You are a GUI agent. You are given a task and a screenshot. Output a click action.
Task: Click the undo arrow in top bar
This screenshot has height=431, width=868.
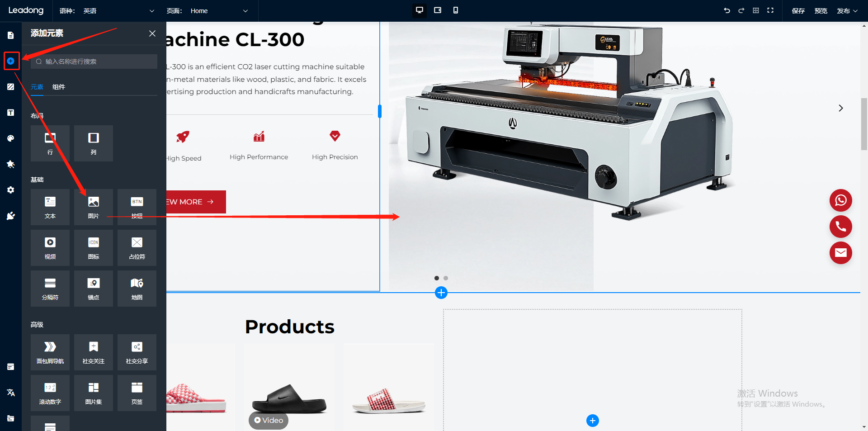point(727,10)
